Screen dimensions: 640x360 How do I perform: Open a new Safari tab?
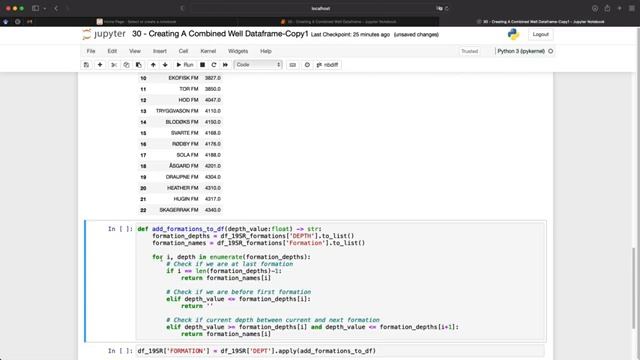pyautogui.click(x=620, y=8)
